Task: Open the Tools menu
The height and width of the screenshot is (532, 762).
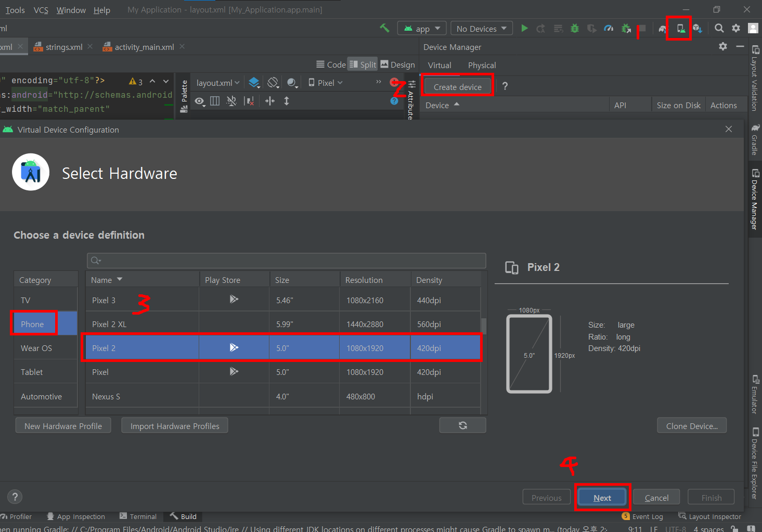Action: click(15, 10)
